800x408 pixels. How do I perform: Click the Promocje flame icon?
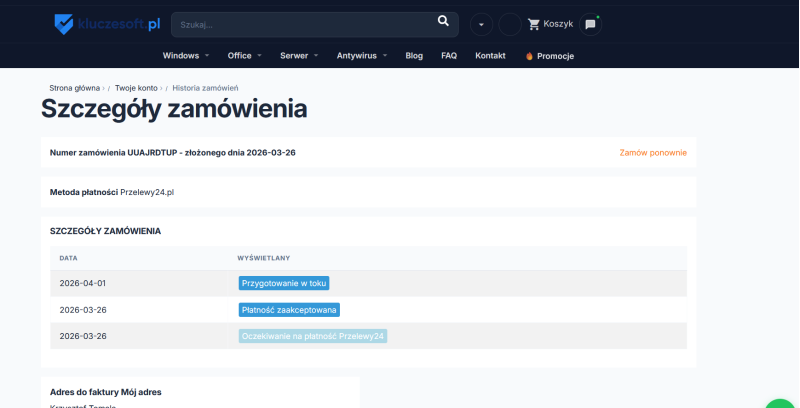coord(530,56)
